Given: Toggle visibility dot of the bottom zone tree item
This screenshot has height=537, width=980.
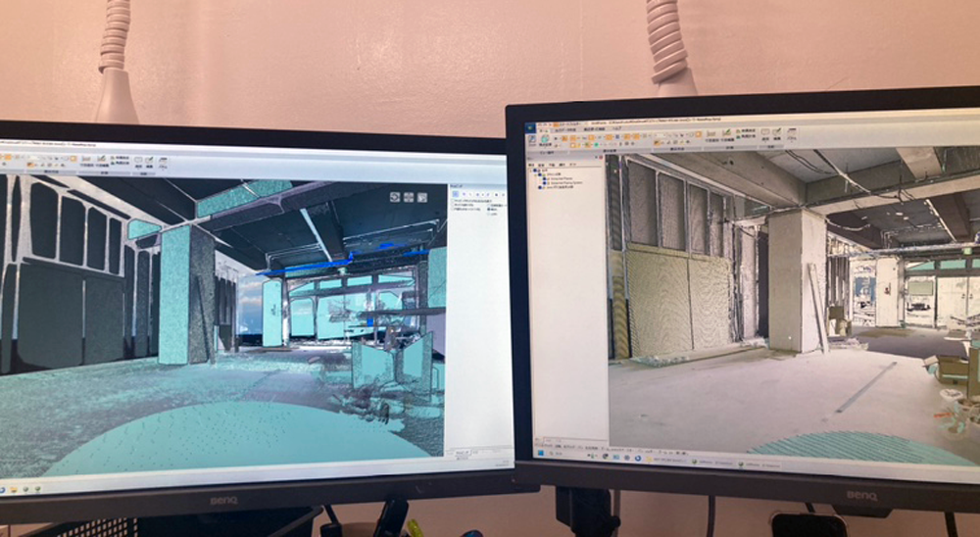Looking at the screenshot, I should click(540, 187).
